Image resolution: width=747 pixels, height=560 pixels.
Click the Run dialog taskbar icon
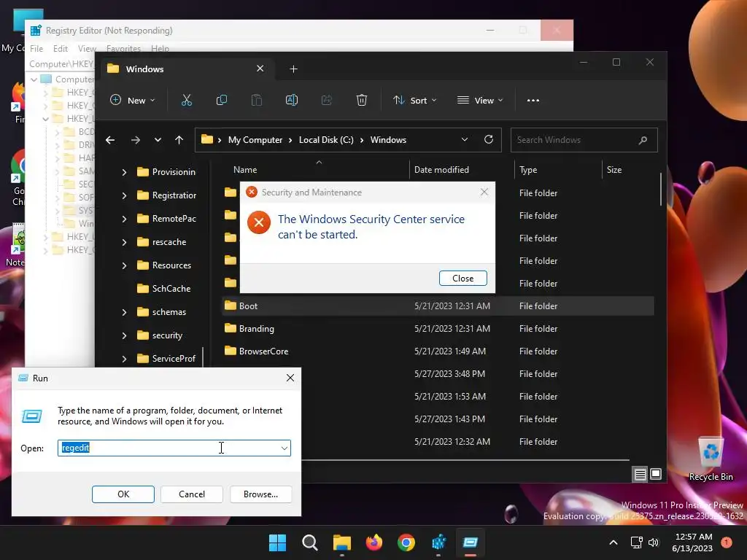point(471,542)
